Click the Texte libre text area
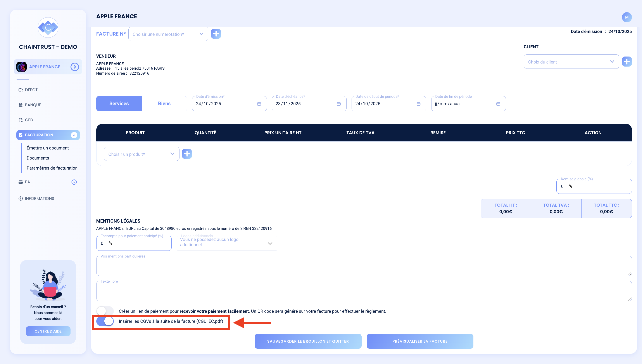 click(364, 291)
